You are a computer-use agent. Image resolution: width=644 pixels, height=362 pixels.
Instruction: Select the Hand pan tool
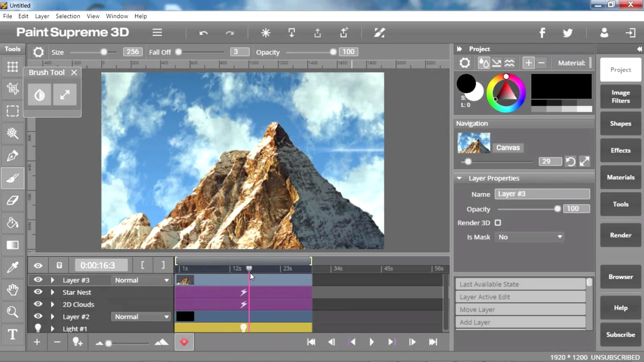tap(12, 290)
